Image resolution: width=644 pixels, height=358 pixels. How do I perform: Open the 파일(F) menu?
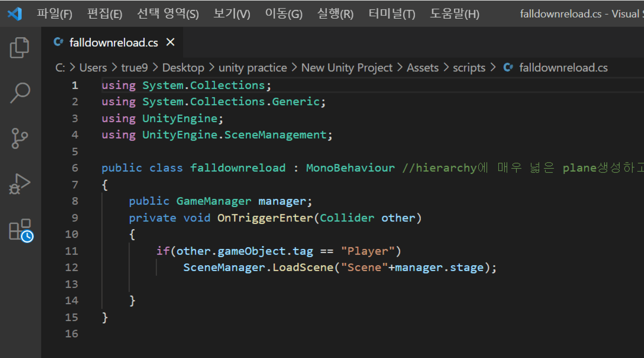(54, 14)
